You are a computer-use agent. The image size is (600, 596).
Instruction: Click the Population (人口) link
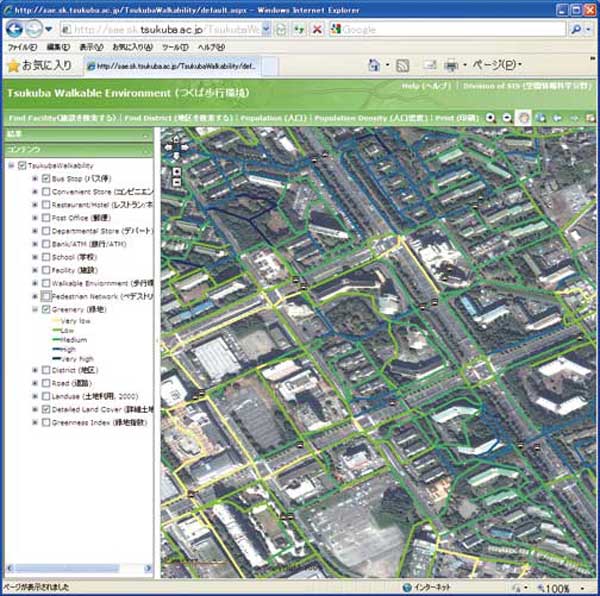pyautogui.click(x=274, y=118)
